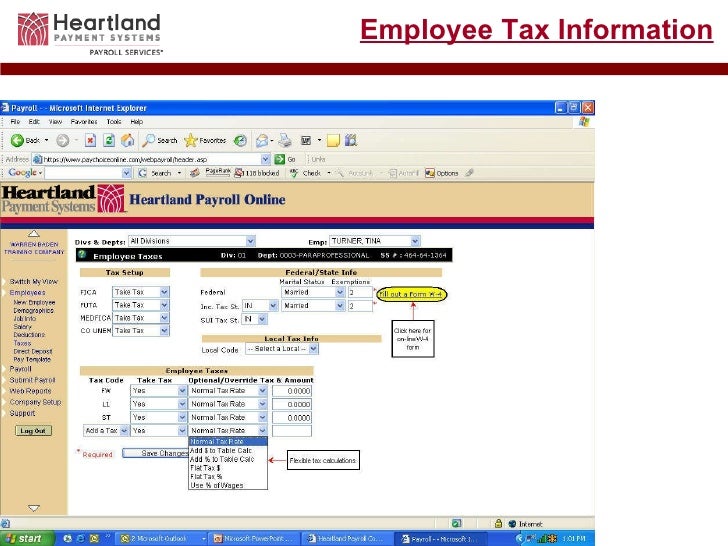Open the Edit menu
728x546 pixels.
click(x=34, y=122)
